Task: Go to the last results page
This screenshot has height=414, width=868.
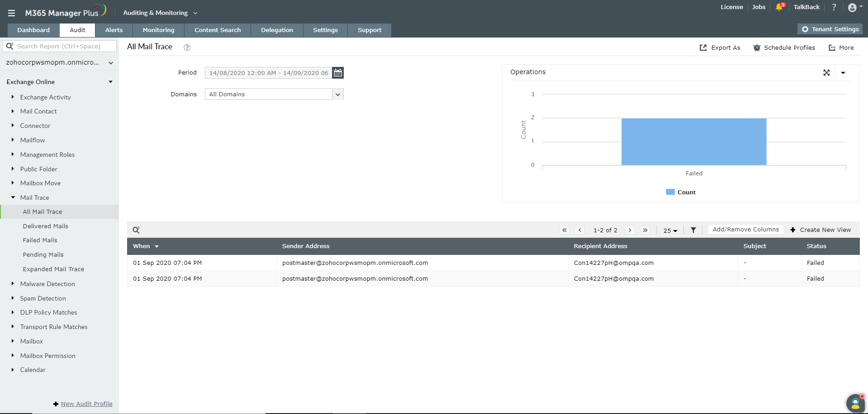Action: [645, 230]
